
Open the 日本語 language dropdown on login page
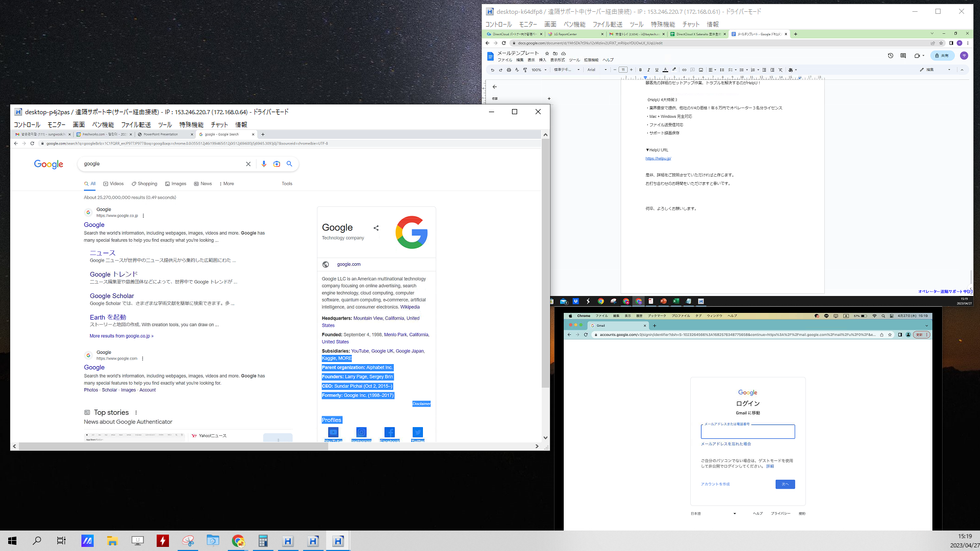713,514
